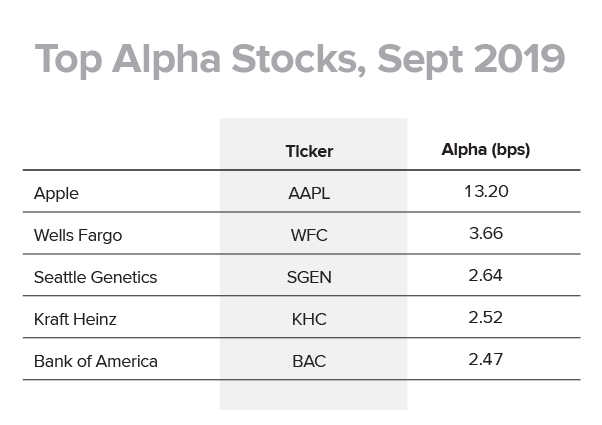
Task: Click Sept 2019 in the heading
Action: (471, 60)
